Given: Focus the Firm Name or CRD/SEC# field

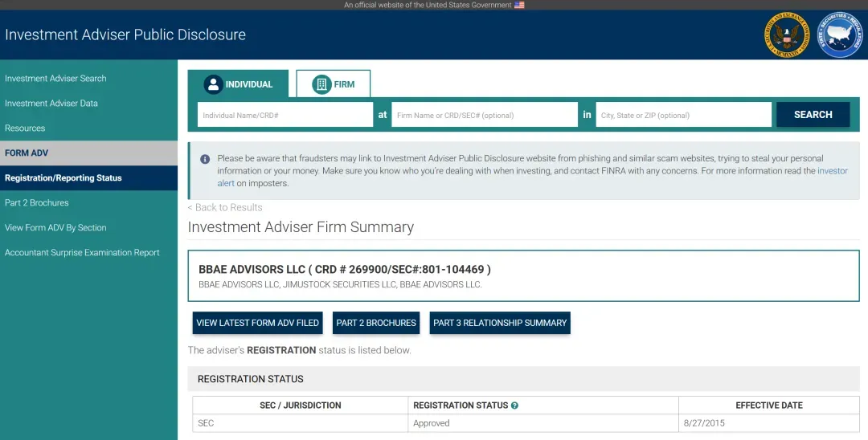Looking at the screenshot, I should tap(485, 115).
